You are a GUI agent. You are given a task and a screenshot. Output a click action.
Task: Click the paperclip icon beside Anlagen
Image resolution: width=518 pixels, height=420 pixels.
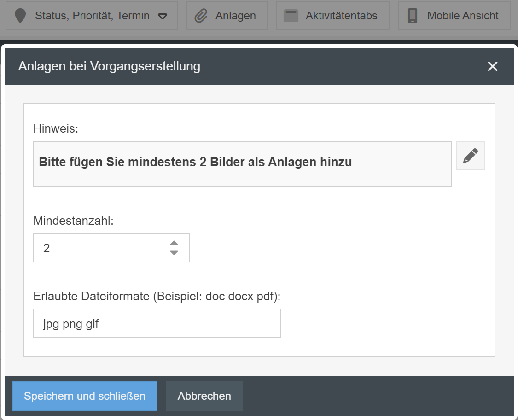201,16
